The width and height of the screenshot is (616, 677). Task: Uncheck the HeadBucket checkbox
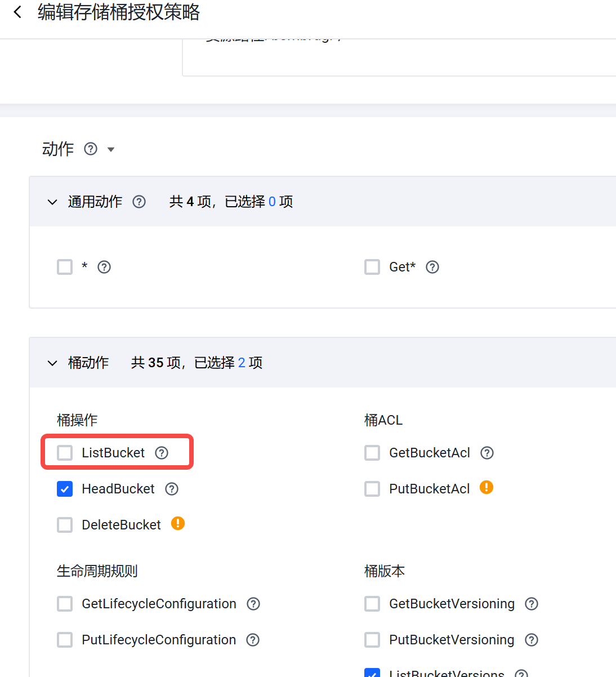point(65,489)
